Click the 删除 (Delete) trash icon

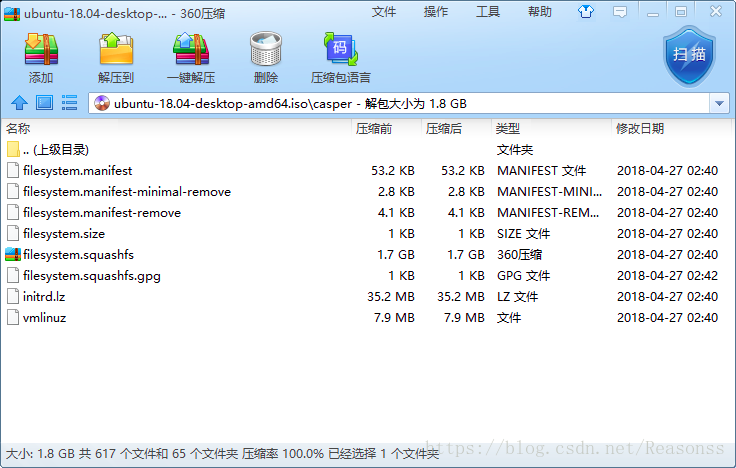click(x=266, y=49)
